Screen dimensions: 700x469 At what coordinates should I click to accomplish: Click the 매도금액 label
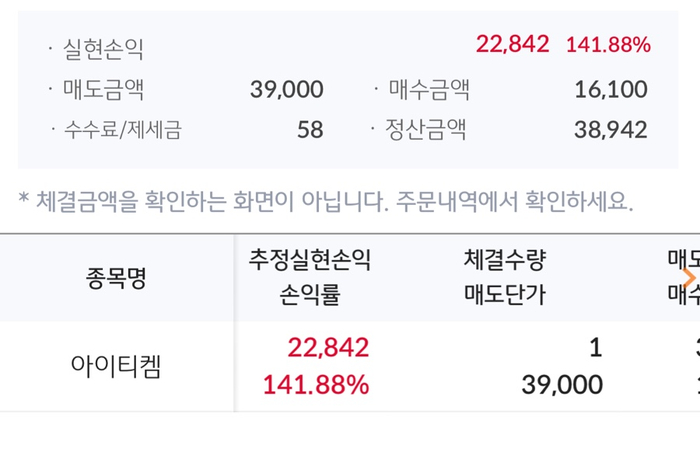(103, 89)
